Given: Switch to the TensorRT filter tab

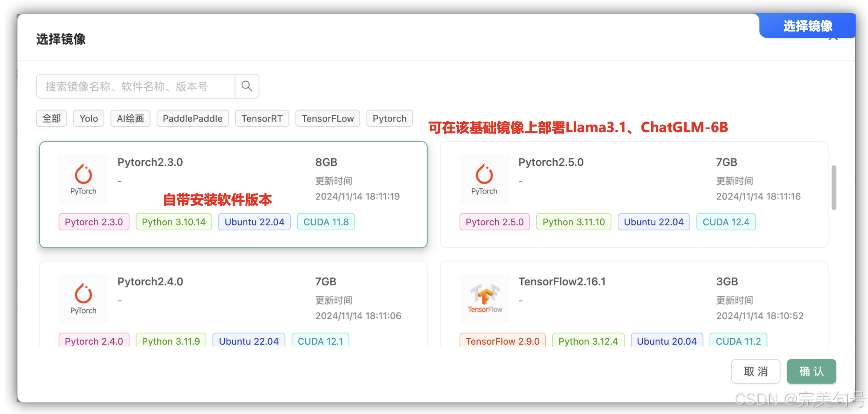Looking at the screenshot, I should point(262,118).
